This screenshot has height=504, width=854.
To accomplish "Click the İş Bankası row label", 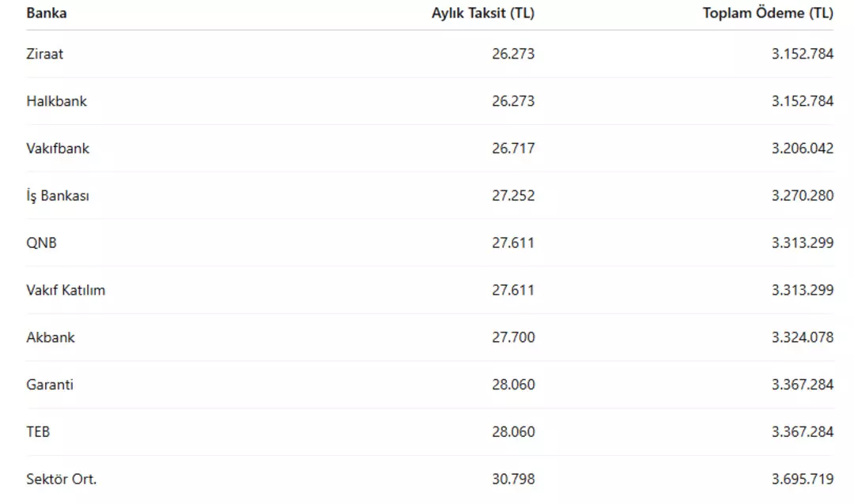I will pos(58,195).
